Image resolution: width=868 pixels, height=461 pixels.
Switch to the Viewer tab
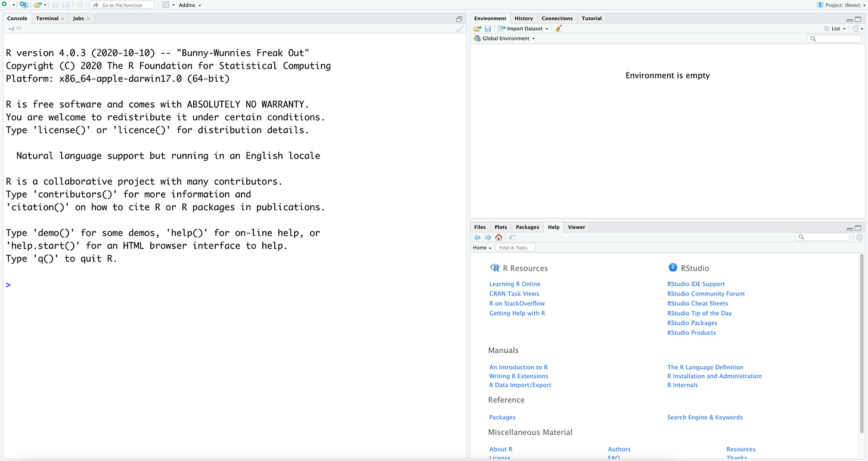pyautogui.click(x=576, y=227)
